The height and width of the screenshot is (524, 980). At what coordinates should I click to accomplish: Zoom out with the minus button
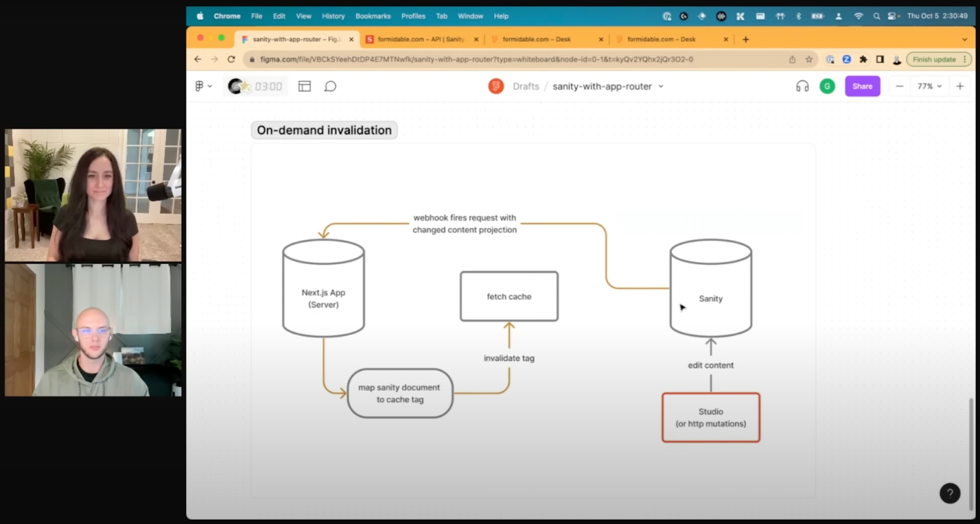899,86
